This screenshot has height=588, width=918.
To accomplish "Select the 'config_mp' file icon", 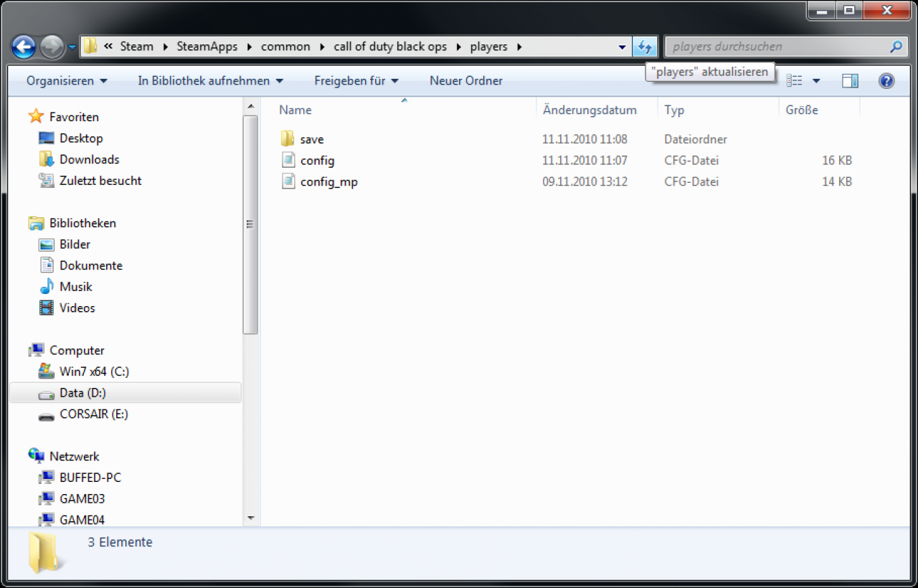I will click(288, 181).
